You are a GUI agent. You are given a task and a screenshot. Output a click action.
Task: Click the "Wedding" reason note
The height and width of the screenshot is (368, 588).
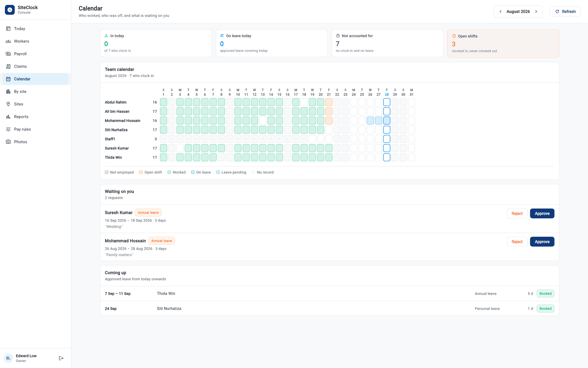tap(114, 227)
